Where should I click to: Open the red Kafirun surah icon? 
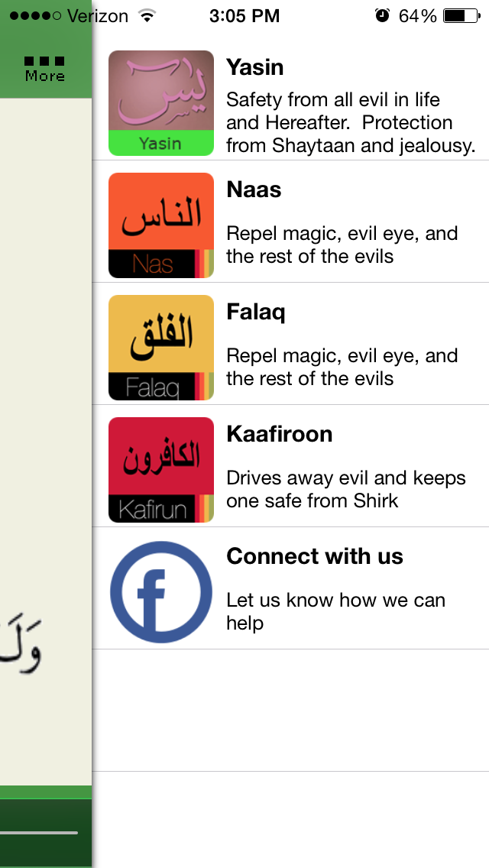tap(161, 470)
